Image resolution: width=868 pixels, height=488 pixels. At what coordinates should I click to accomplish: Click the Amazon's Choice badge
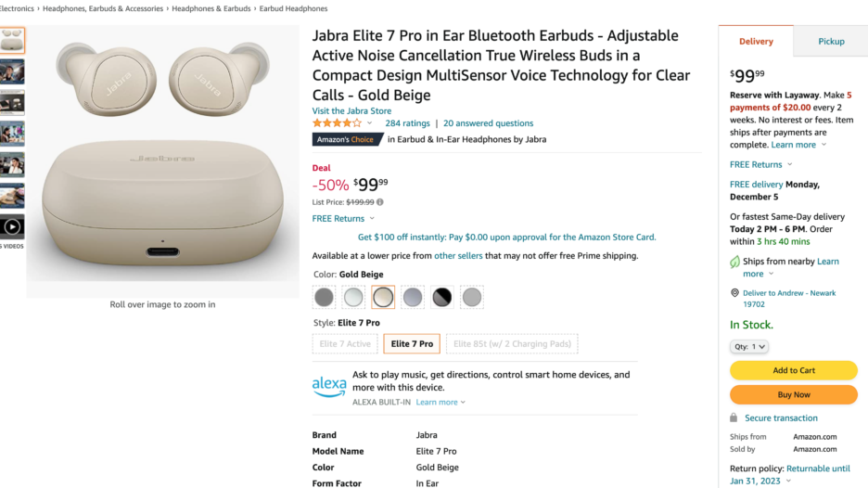(x=344, y=139)
